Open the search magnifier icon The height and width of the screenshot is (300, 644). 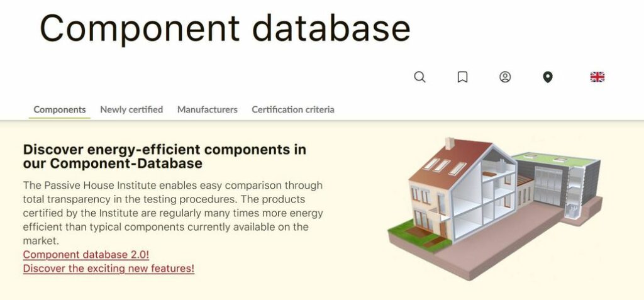coord(419,77)
